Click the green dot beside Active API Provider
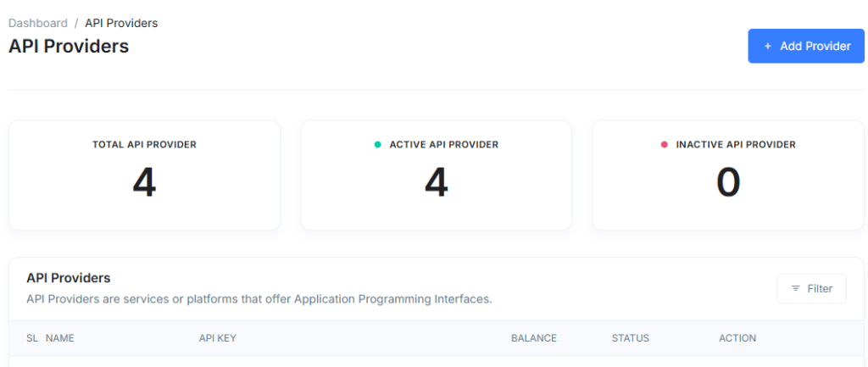This screenshot has width=868, height=367. 378,145
